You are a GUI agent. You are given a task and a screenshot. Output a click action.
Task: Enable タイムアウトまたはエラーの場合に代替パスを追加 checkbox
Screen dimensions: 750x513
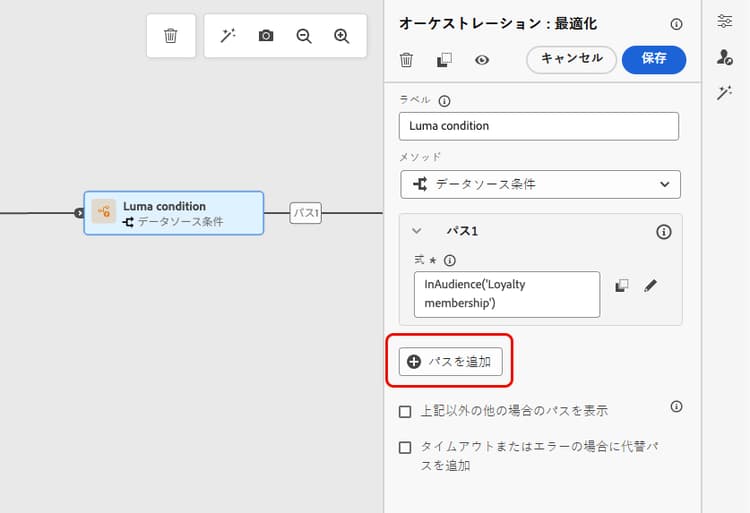pyautogui.click(x=405, y=447)
